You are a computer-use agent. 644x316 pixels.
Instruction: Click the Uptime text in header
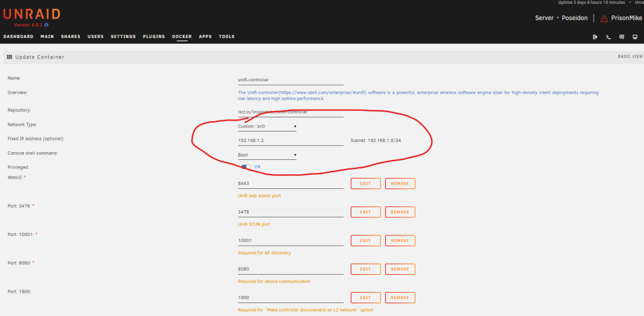point(591,3)
